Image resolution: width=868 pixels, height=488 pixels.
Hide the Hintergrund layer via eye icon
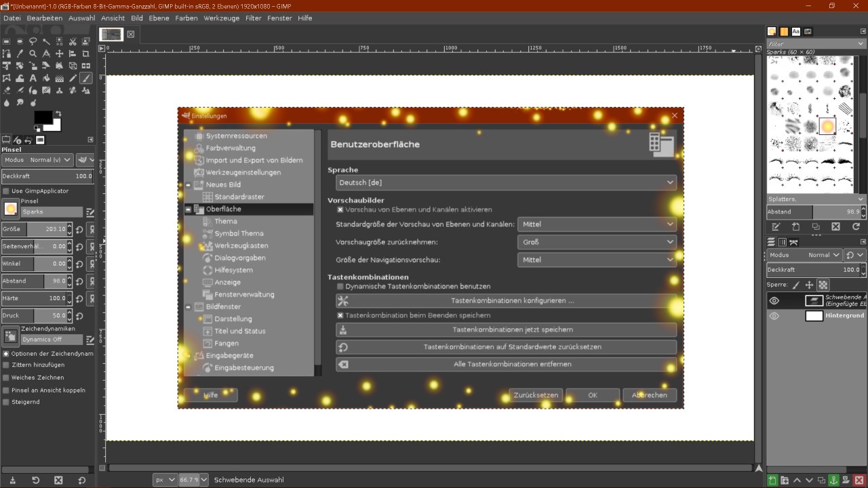pyautogui.click(x=774, y=316)
